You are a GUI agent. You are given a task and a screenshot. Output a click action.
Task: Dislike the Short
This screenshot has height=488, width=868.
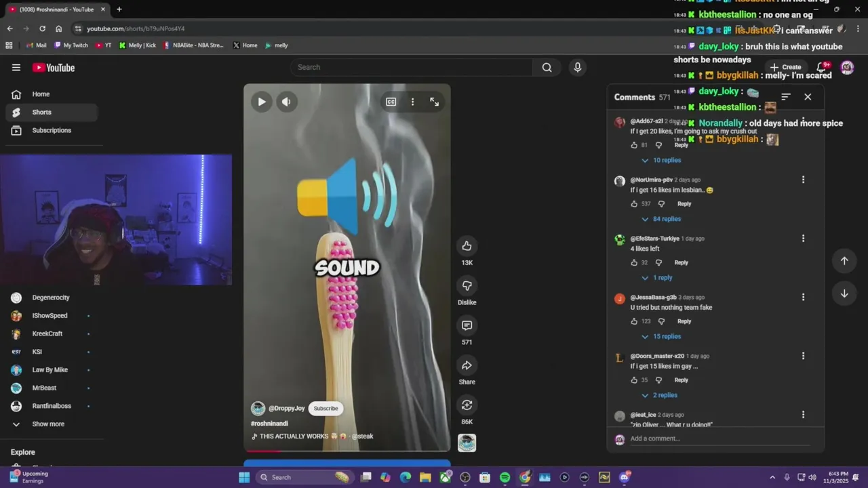click(467, 285)
